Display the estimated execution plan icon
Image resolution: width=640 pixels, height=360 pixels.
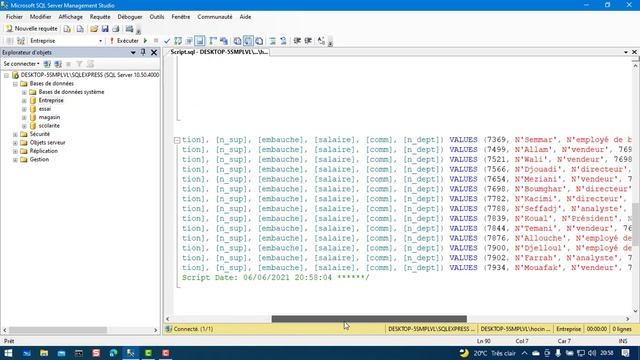pyautogui.click(x=178, y=41)
